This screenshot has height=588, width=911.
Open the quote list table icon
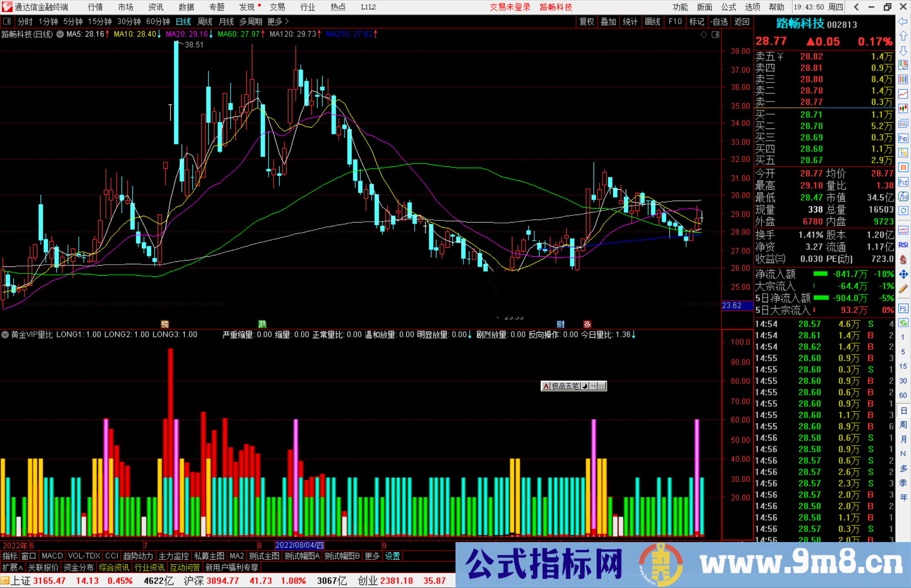point(903,80)
